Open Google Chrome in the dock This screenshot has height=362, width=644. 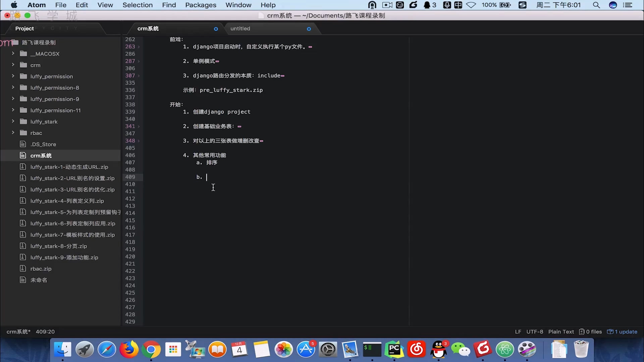[x=151, y=350]
